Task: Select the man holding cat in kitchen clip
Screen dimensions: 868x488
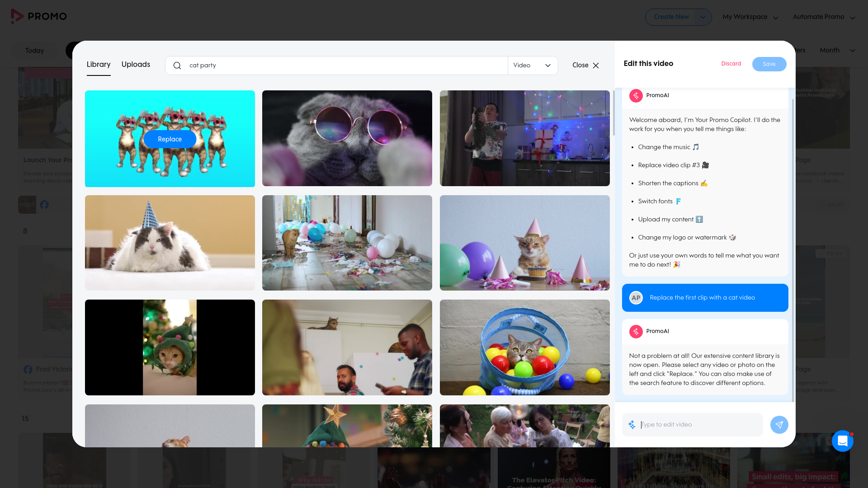Action: click(x=525, y=138)
